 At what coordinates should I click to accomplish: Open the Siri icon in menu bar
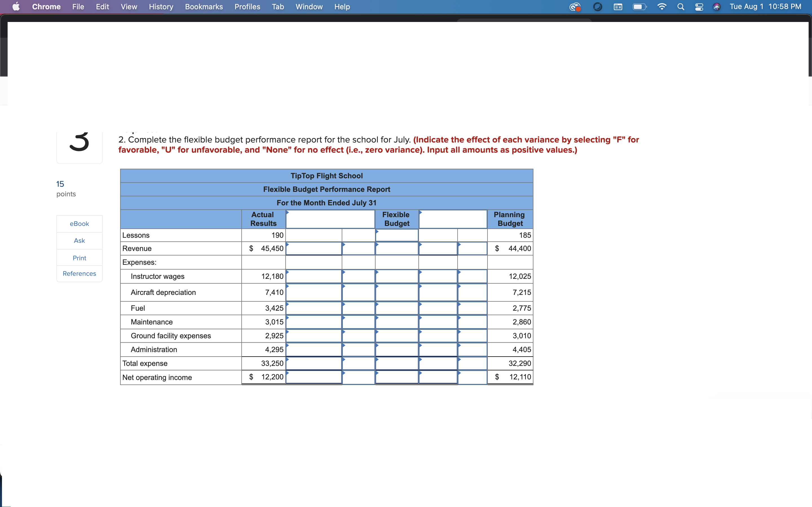click(x=716, y=7)
